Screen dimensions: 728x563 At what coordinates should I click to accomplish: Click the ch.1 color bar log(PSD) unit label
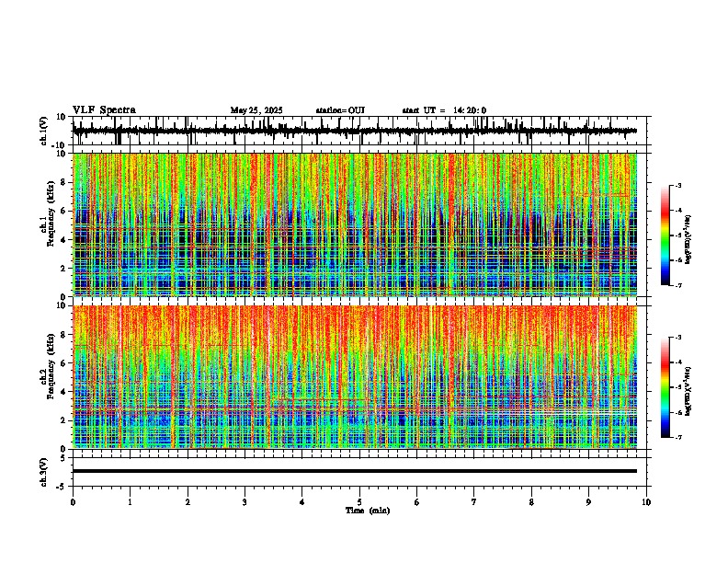tap(688, 240)
